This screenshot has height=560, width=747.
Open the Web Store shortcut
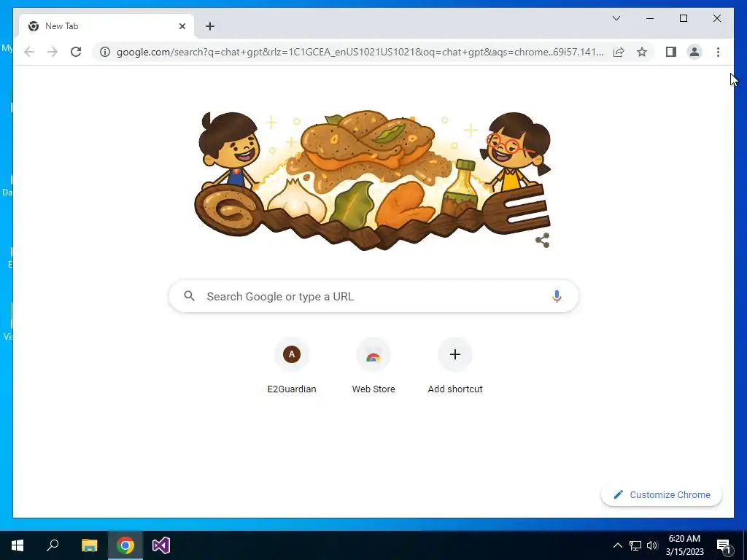[x=373, y=366]
